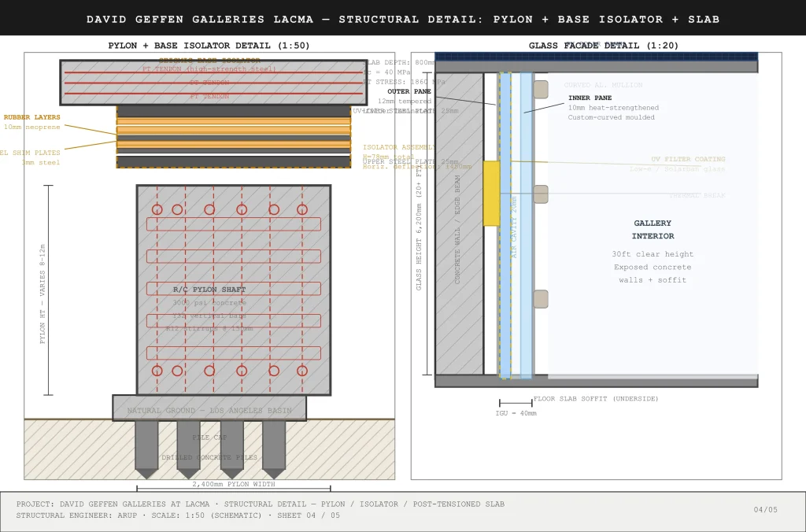Image resolution: width=806 pixels, height=532 pixels.
Task: Select the 'PILE CAP' label
Action: pos(209,438)
